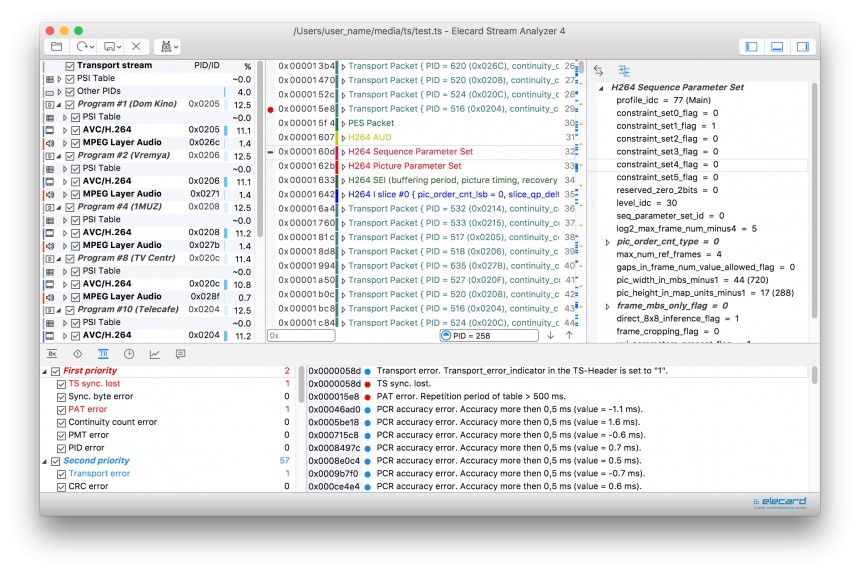Toggle the bottom panel layout button
Viewport: 860px width, 573px height.
[x=776, y=46]
